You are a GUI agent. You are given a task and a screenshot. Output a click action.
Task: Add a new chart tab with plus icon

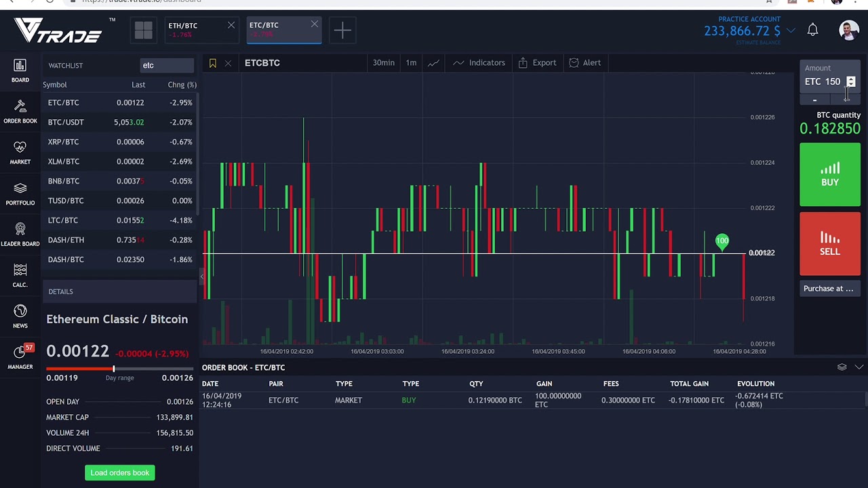click(x=342, y=30)
